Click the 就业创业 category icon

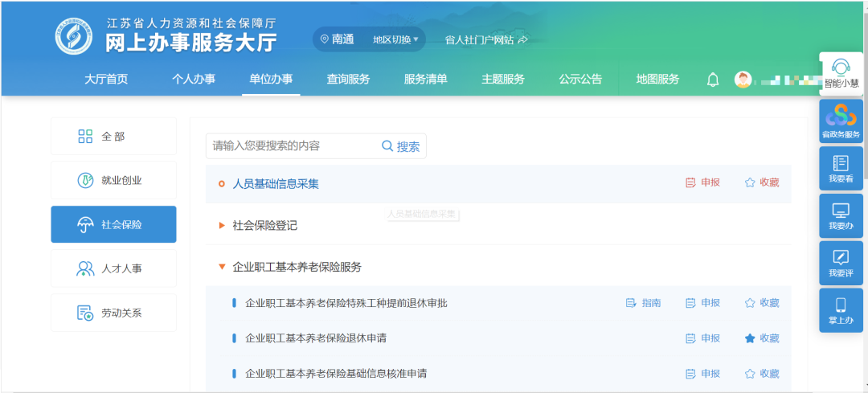85,181
